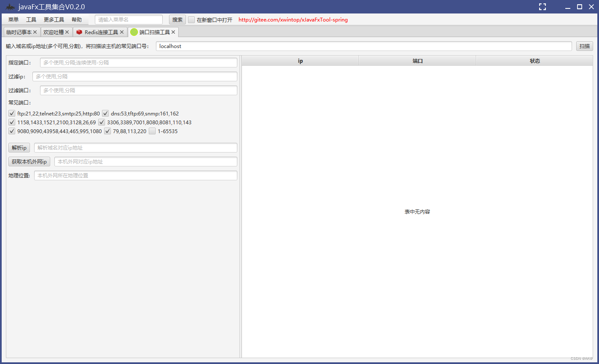Toggle dns:53,tftp:69,snmp checkbox
Viewport: 599px width, 364px height.
[105, 113]
